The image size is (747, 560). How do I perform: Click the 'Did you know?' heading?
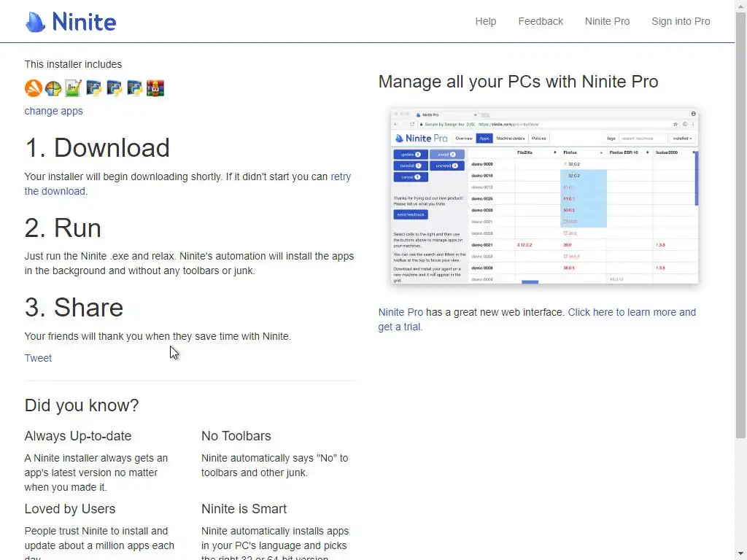click(82, 405)
